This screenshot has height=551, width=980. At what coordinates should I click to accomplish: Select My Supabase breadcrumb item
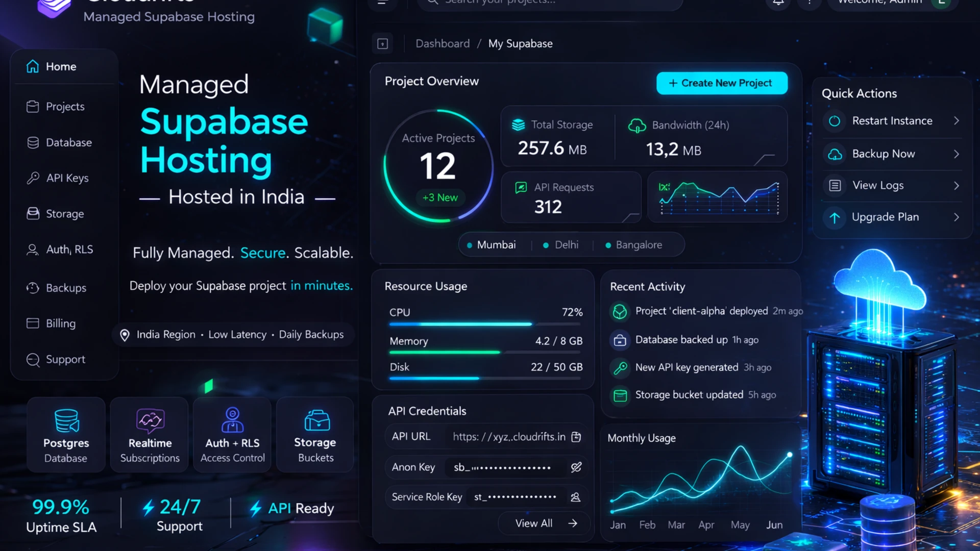[520, 43]
